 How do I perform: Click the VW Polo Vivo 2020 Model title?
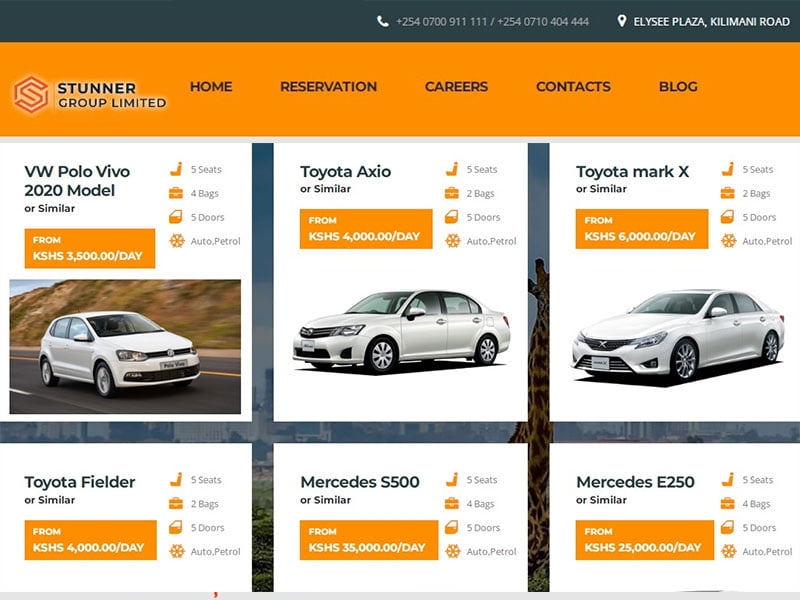tap(77, 181)
